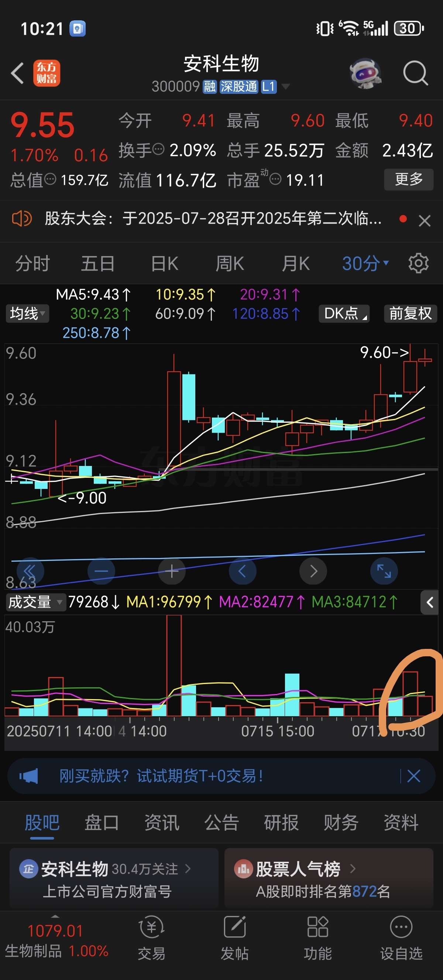This screenshot has height=980, width=443.
Task: Open the 成交量 indicator dropdown
Action: 36,602
